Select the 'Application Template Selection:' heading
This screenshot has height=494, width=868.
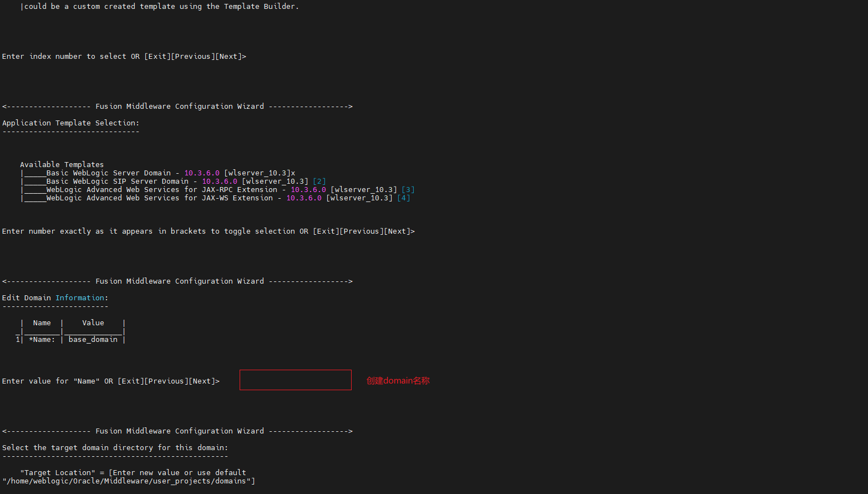71,123
